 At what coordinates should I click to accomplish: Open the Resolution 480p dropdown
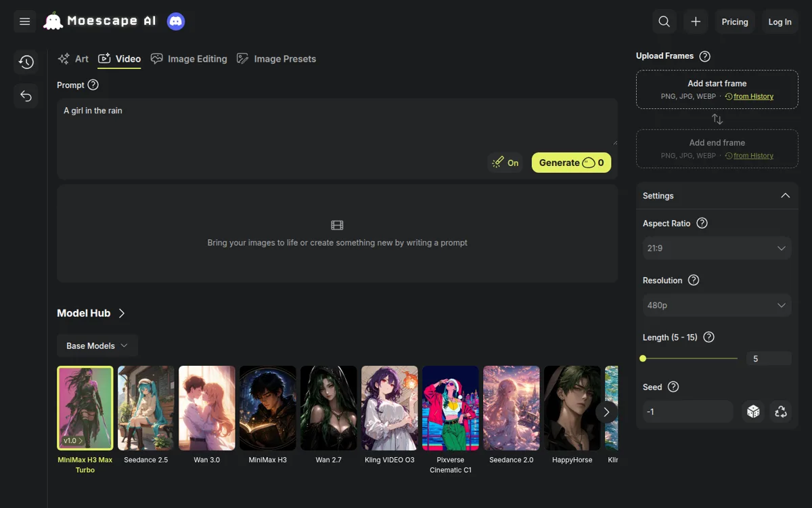(x=717, y=305)
